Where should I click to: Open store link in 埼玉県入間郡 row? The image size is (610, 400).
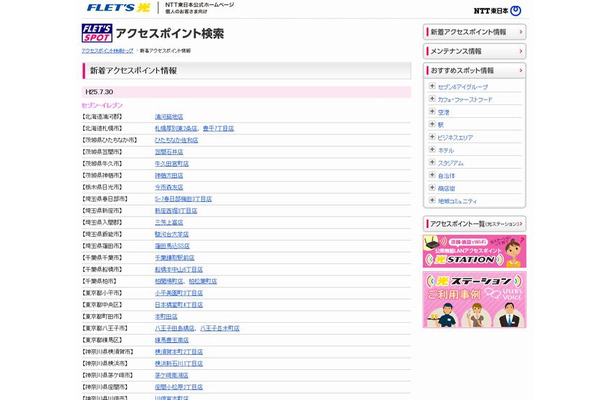tap(169, 223)
